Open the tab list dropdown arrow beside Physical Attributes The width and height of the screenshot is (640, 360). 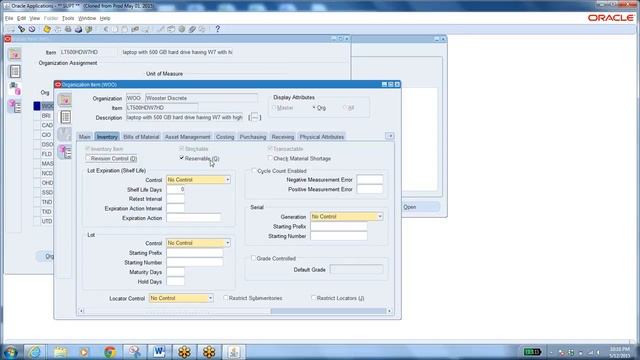[390, 136]
